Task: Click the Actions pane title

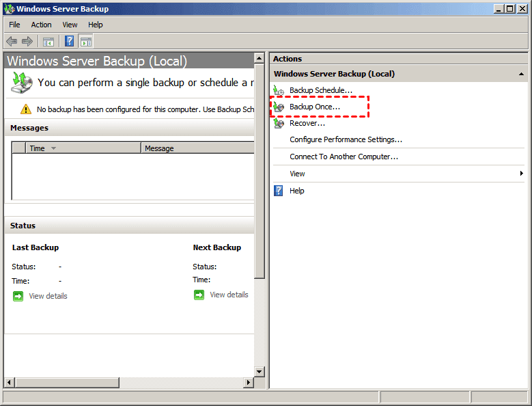Action: point(288,59)
